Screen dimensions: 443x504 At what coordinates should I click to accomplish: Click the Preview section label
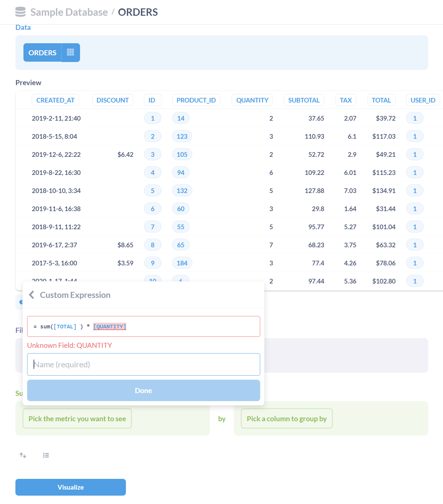tap(28, 83)
